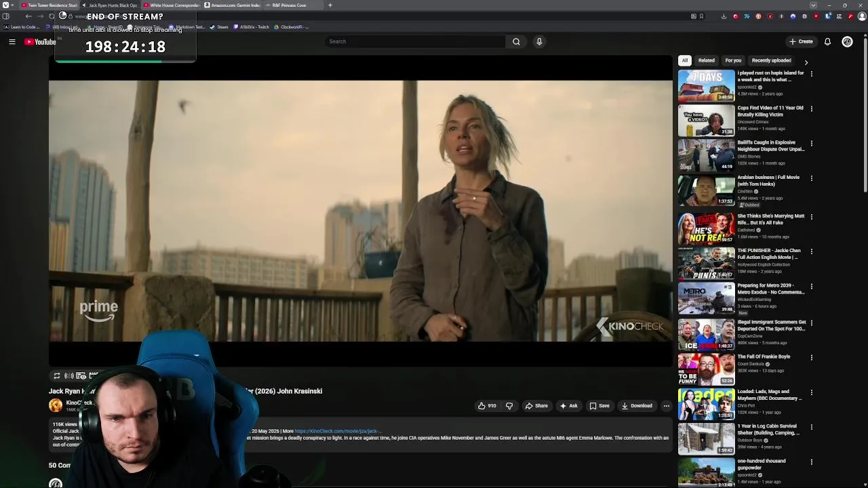Open the A1biDrix Twitch bookmark
The width and height of the screenshot is (868, 488).
click(x=252, y=27)
